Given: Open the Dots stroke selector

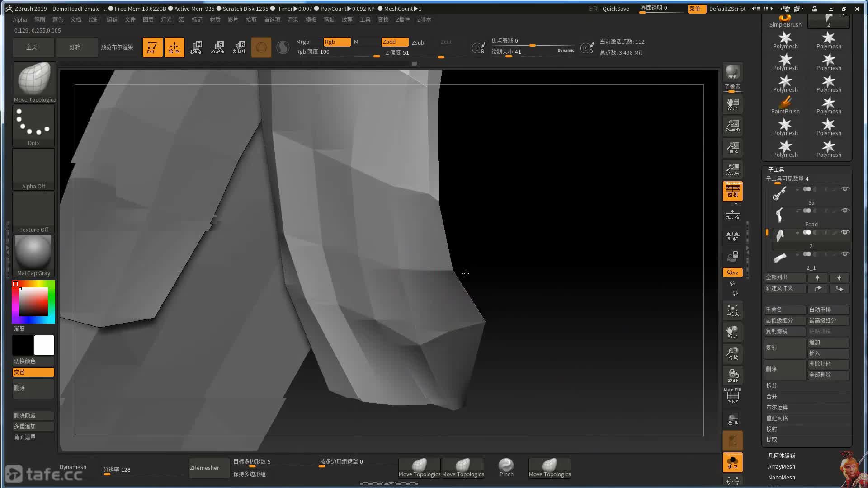Looking at the screenshot, I should 34,126.
